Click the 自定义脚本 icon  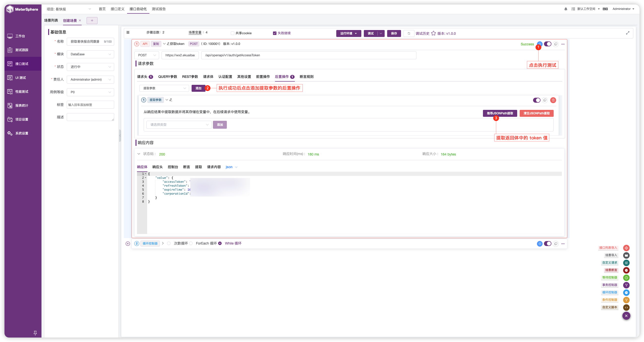[x=626, y=307]
